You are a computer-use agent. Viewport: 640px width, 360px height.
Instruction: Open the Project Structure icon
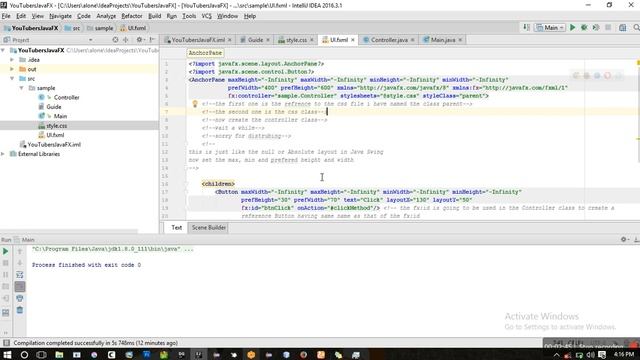pos(622,27)
